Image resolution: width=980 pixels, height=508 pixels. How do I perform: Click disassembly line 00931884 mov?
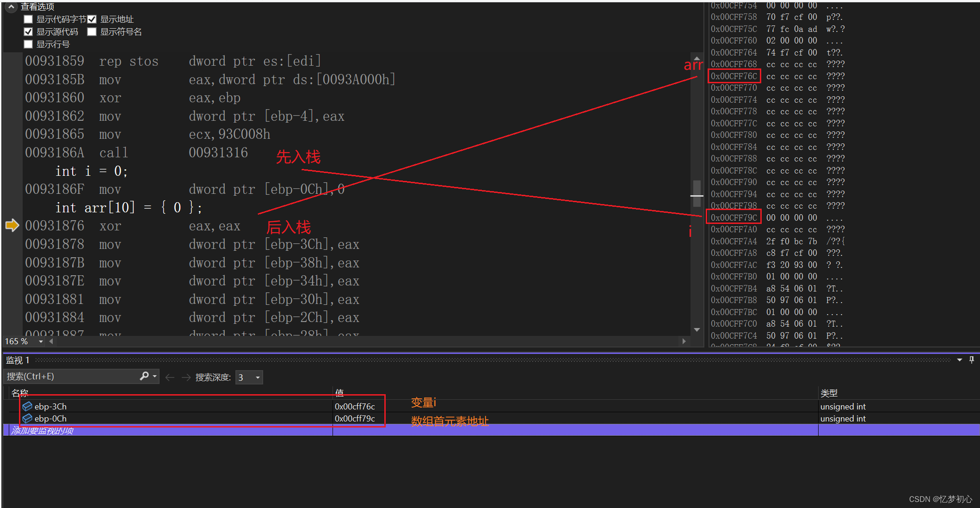[192, 317]
